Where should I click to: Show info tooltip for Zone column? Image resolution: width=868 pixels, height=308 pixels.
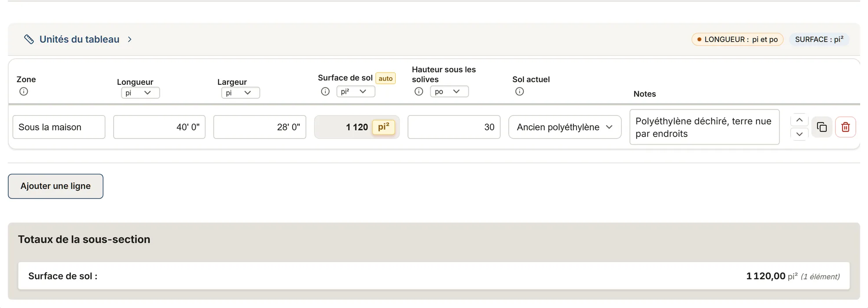24,91
